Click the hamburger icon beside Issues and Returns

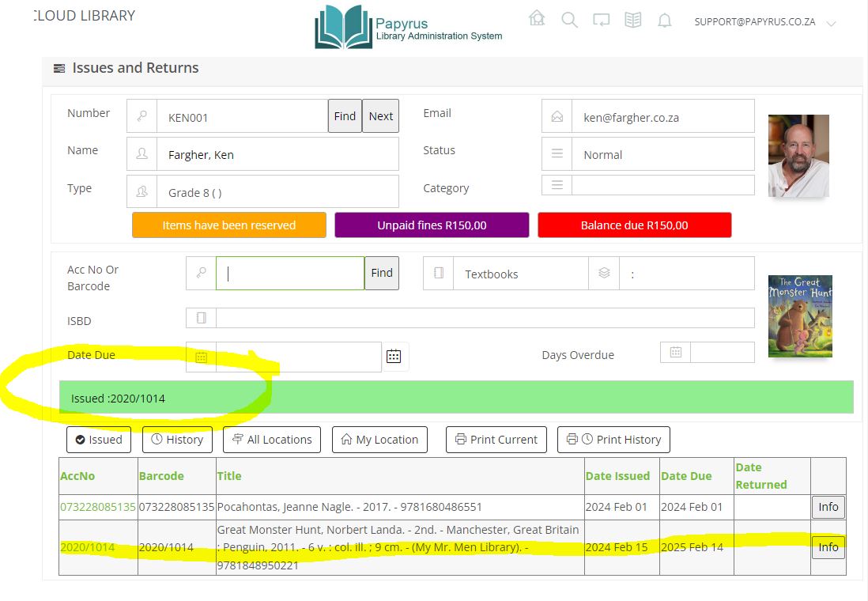tap(59, 69)
